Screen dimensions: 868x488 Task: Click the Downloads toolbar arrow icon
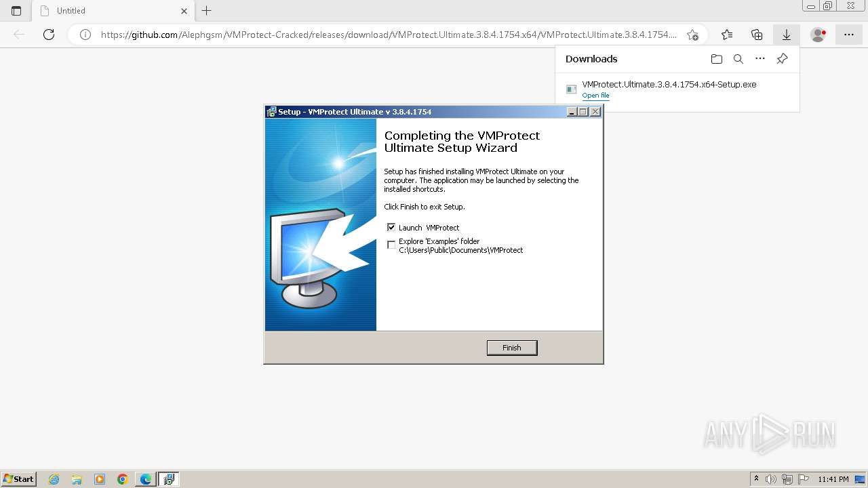coord(787,35)
